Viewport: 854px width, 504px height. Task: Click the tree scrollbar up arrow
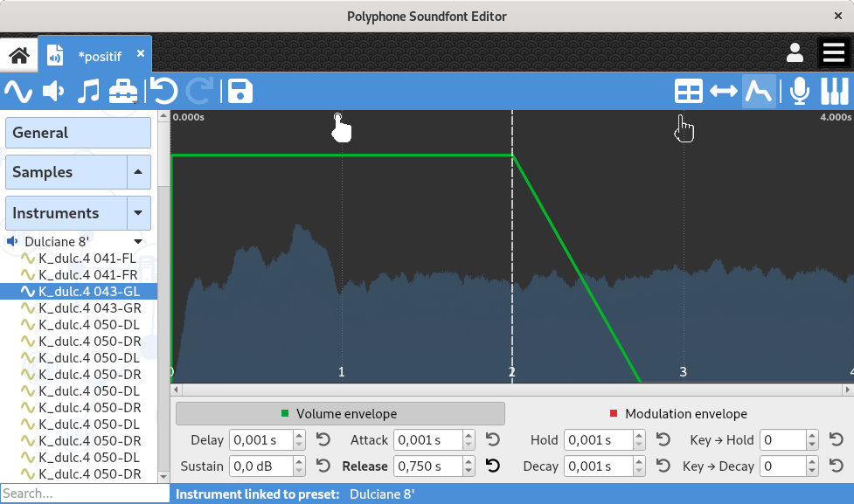[x=163, y=116]
